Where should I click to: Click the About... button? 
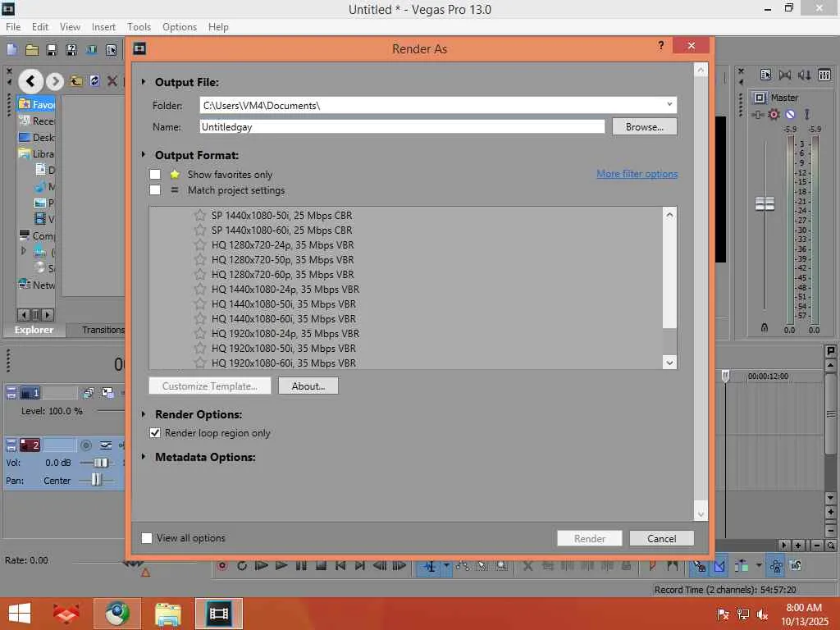(x=308, y=386)
